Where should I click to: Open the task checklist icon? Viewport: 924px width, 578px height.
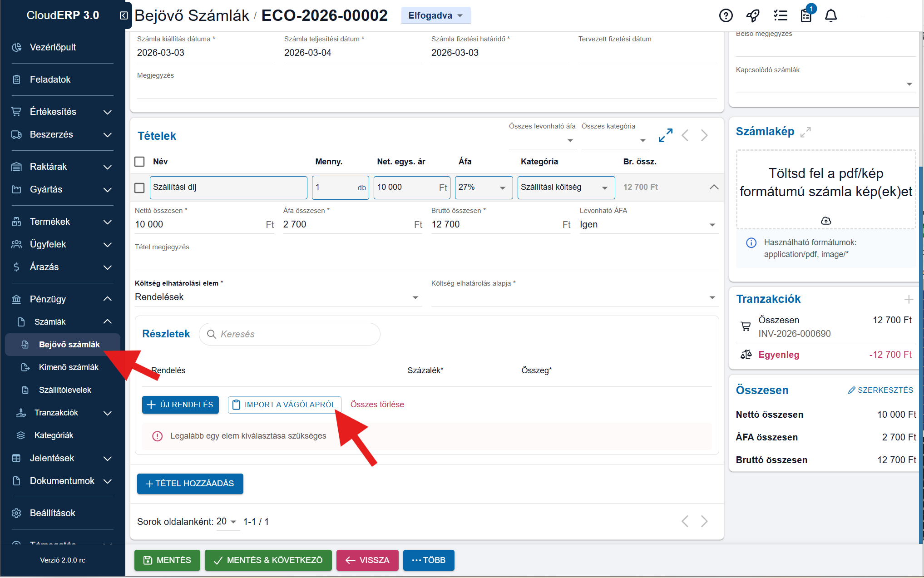[780, 16]
